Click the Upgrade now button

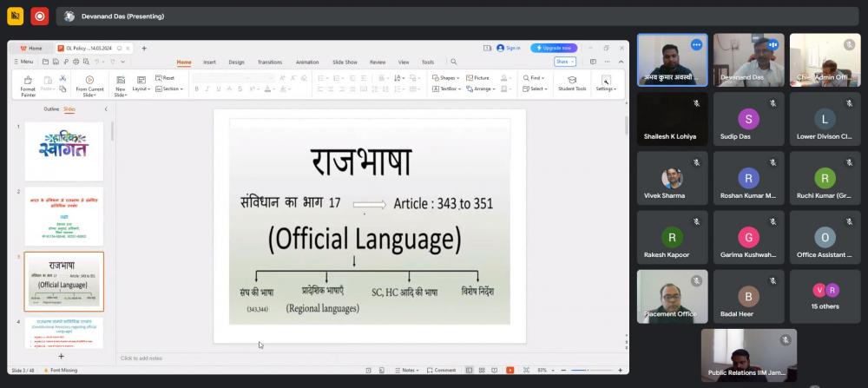554,48
